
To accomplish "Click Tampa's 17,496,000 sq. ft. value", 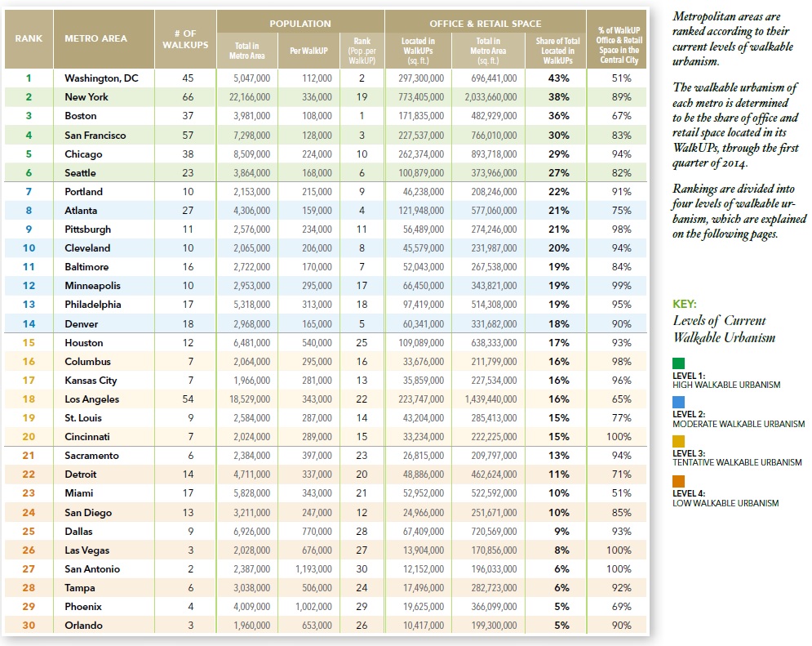I will click(x=424, y=587).
